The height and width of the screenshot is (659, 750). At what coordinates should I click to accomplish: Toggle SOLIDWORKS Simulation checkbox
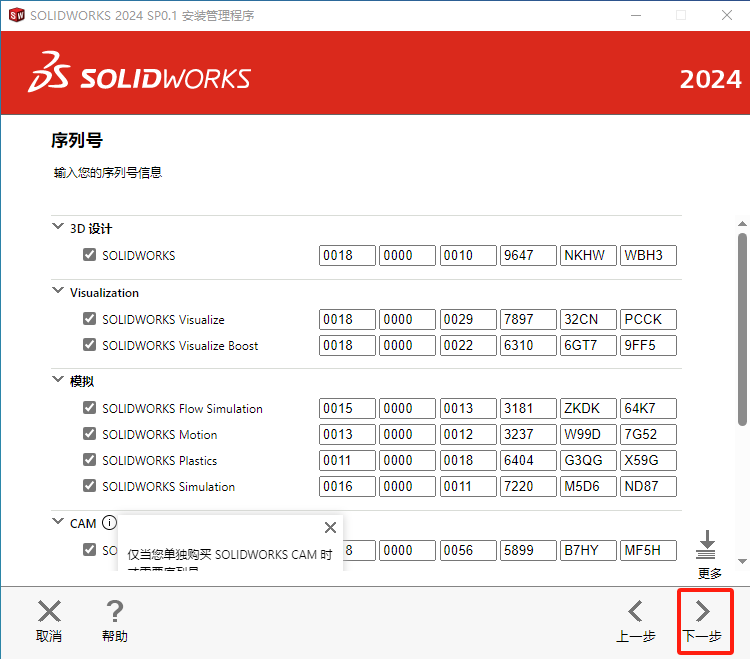(x=89, y=486)
